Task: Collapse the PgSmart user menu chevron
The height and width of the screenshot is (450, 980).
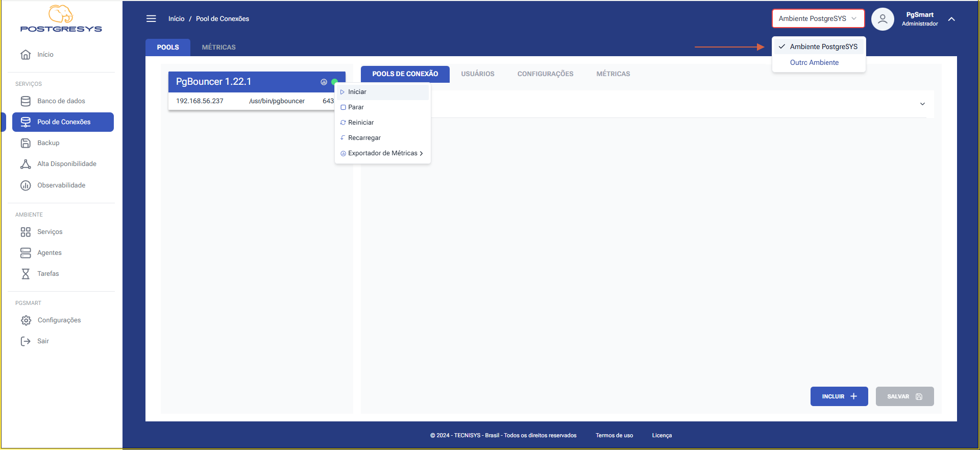Action: tap(951, 19)
